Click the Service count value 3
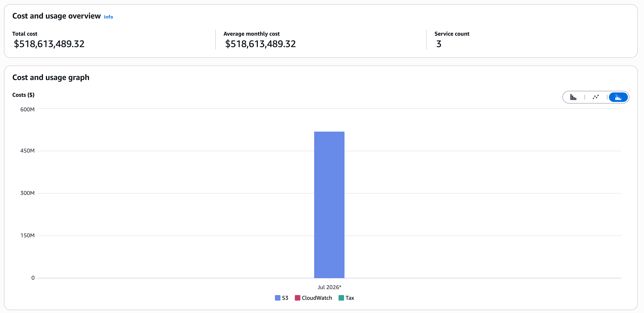Screen dimensions: 644x313 tap(439, 44)
